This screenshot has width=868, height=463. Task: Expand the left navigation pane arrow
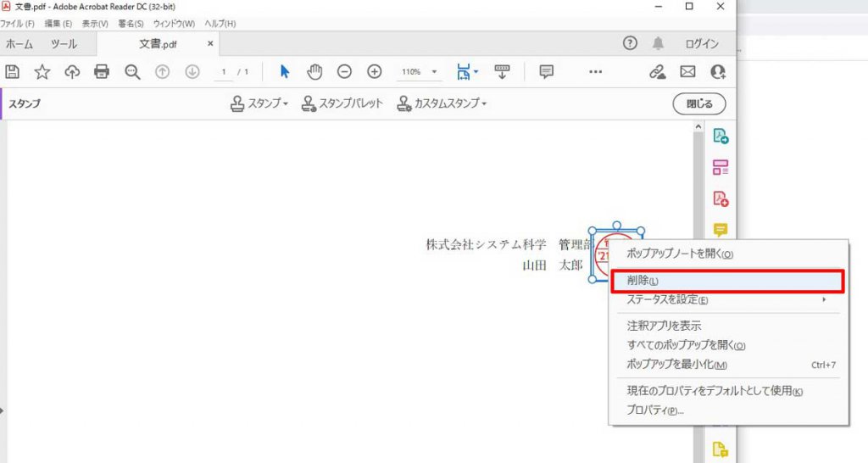[x=3, y=411]
